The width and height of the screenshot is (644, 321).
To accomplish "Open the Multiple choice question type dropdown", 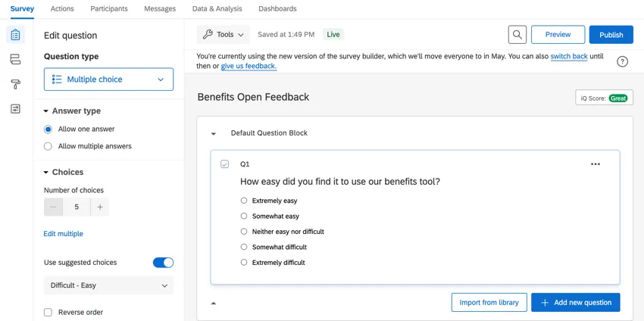I will click(x=108, y=79).
